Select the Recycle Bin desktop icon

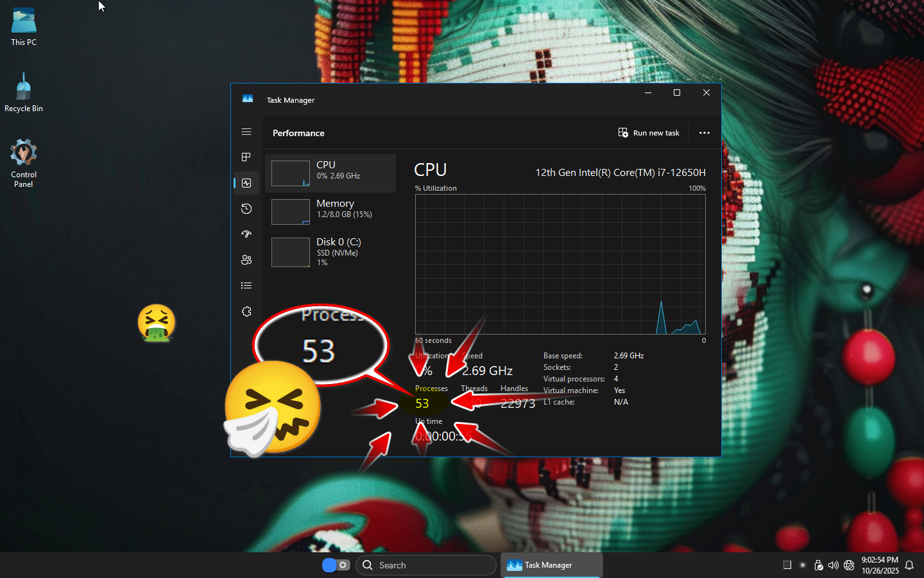(24, 92)
